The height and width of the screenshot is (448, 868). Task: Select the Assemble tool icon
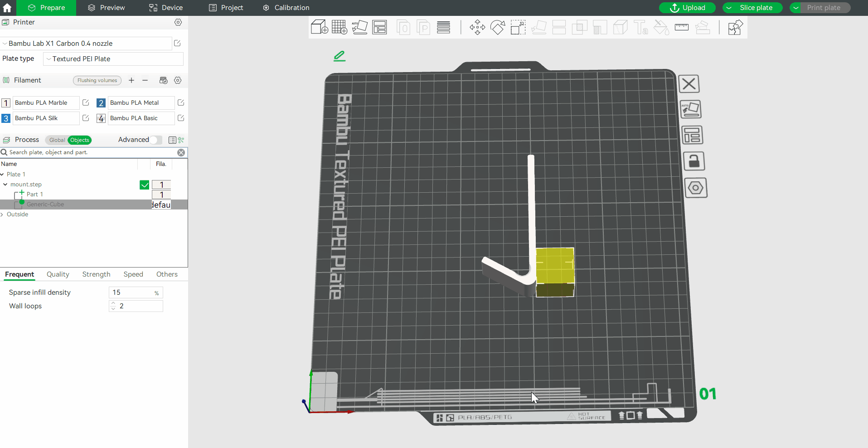(x=702, y=27)
